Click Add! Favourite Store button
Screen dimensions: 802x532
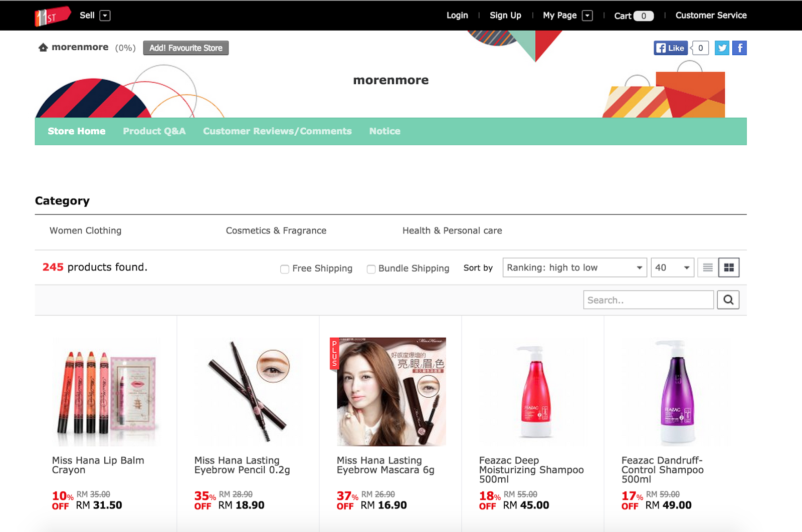(x=186, y=48)
